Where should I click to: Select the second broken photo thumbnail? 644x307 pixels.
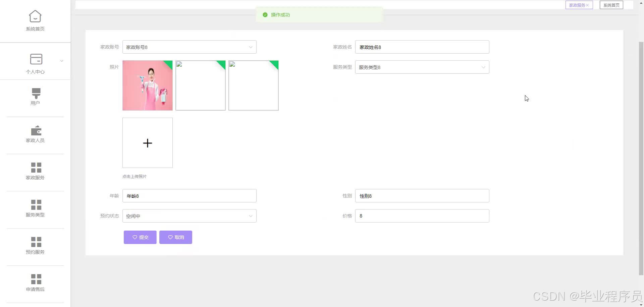point(201,85)
